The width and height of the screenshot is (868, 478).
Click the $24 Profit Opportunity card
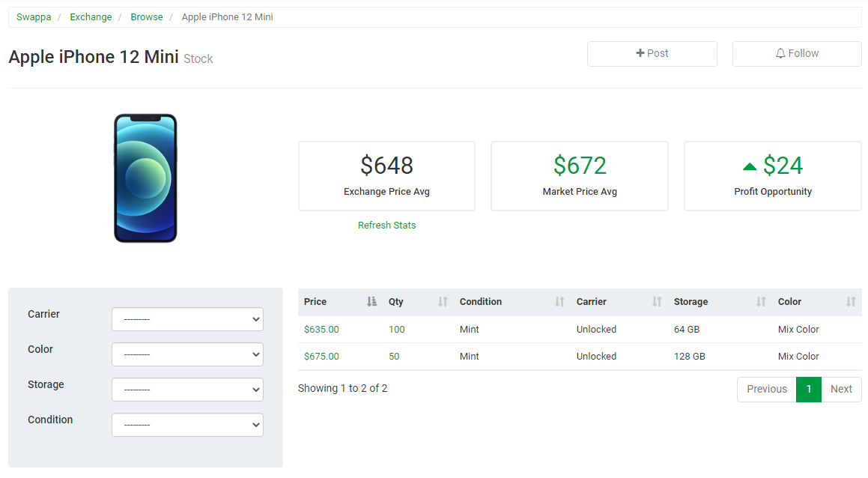coord(773,176)
